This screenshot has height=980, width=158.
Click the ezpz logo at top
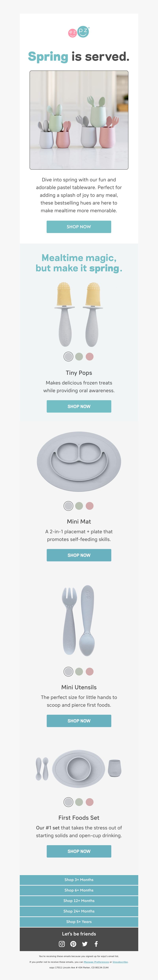[x=79, y=32]
